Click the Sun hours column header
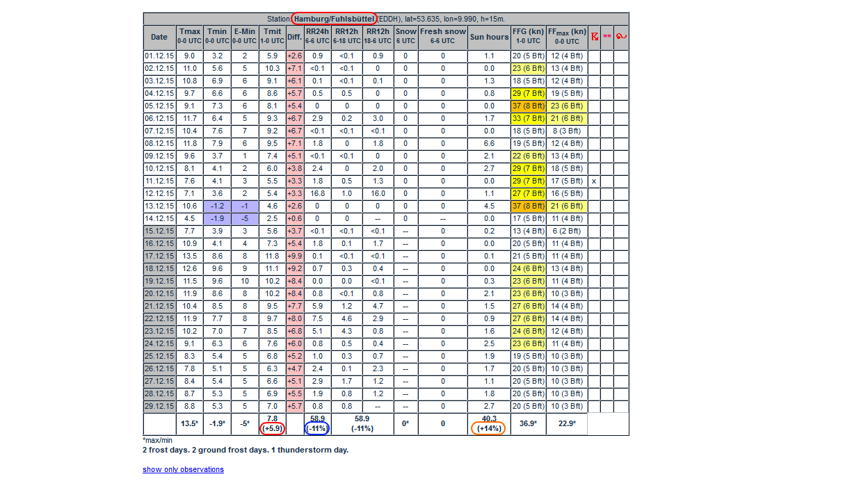 [x=489, y=38]
